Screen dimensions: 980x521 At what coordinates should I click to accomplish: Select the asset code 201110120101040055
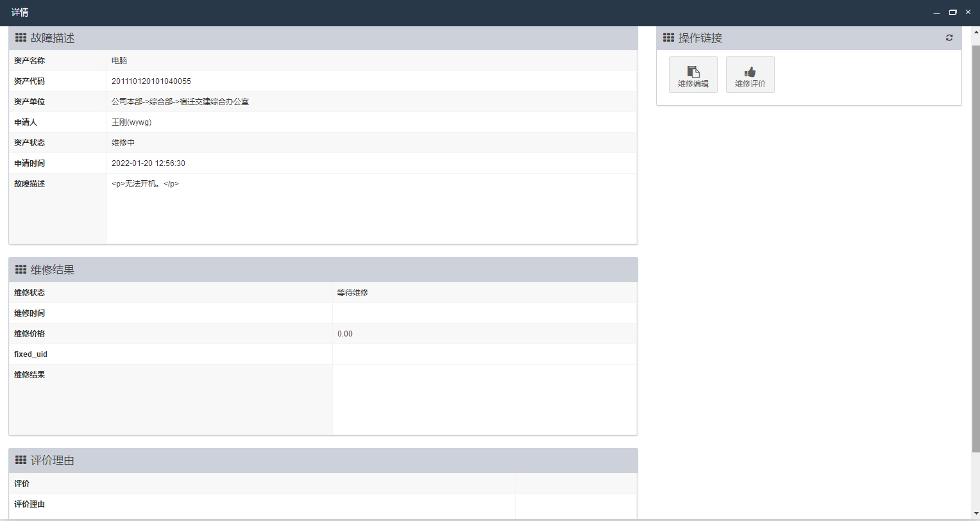coord(151,81)
